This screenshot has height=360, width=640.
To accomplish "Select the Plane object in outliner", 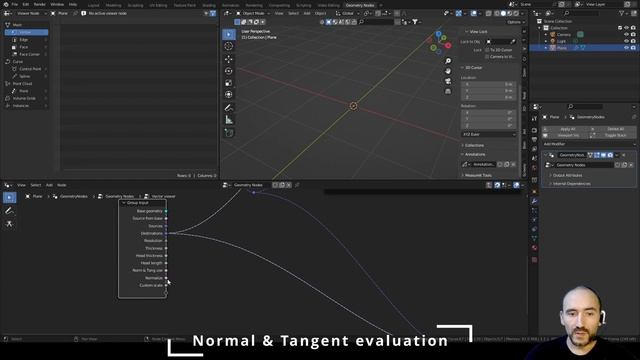I will point(562,48).
